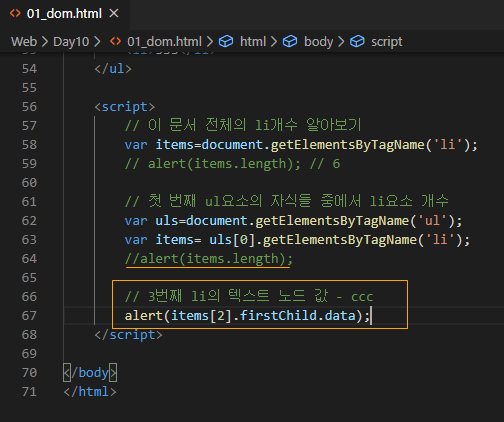Viewport: 504px width, 422px height.
Task: Click the HTML file icon in the tab
Action: [x=15, y=13]
